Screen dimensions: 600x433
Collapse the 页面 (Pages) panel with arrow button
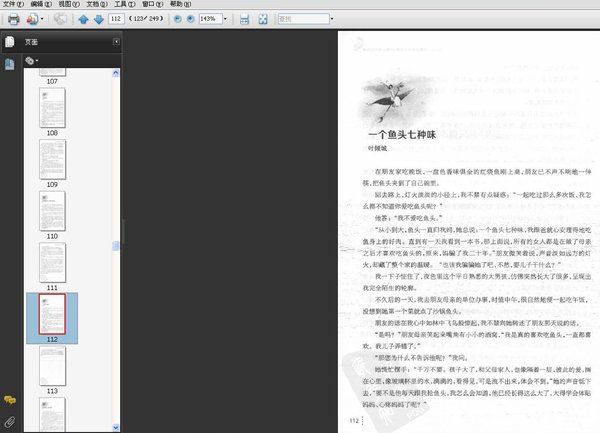point(116,42)
